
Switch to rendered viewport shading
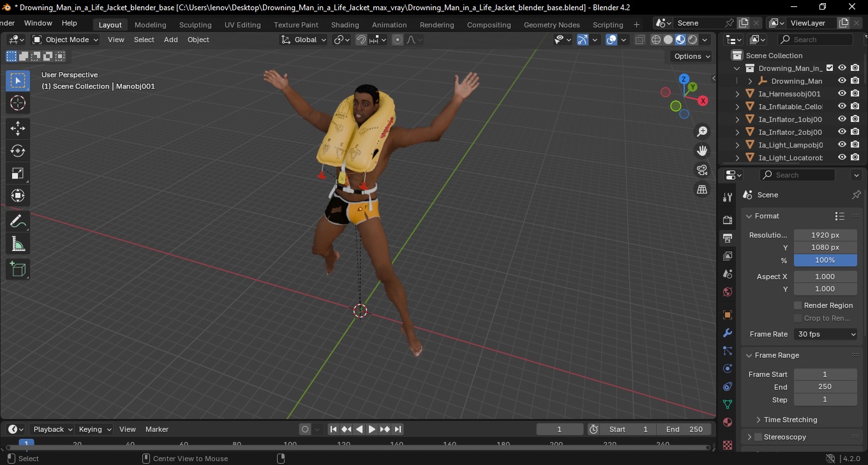click(692, 40)
